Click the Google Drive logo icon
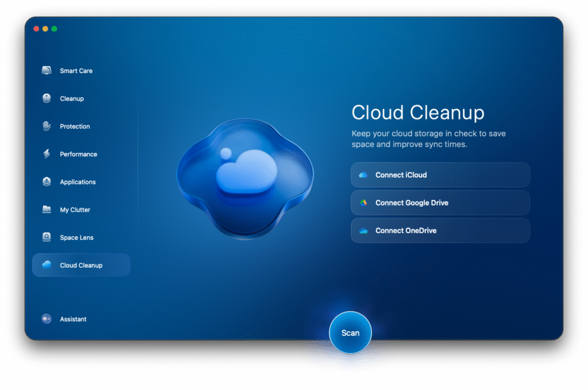The image size is (588, 390). coord(363,203)
